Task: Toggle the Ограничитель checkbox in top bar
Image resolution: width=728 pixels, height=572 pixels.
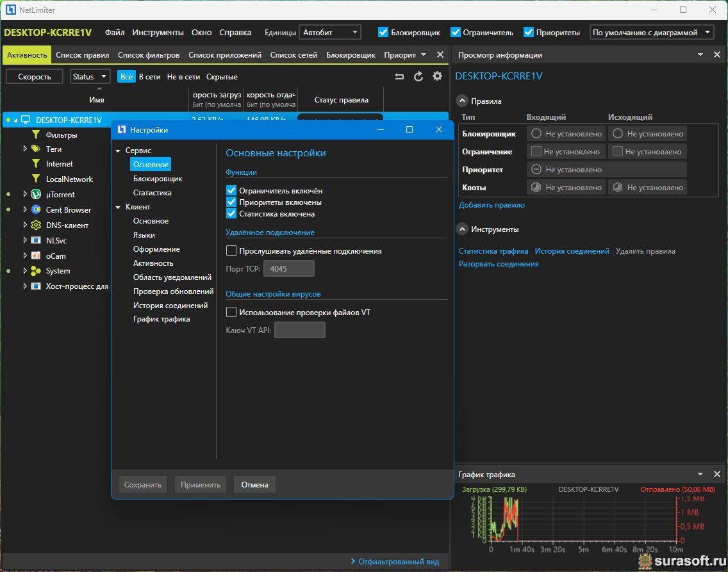Action: tap(456, 32)
